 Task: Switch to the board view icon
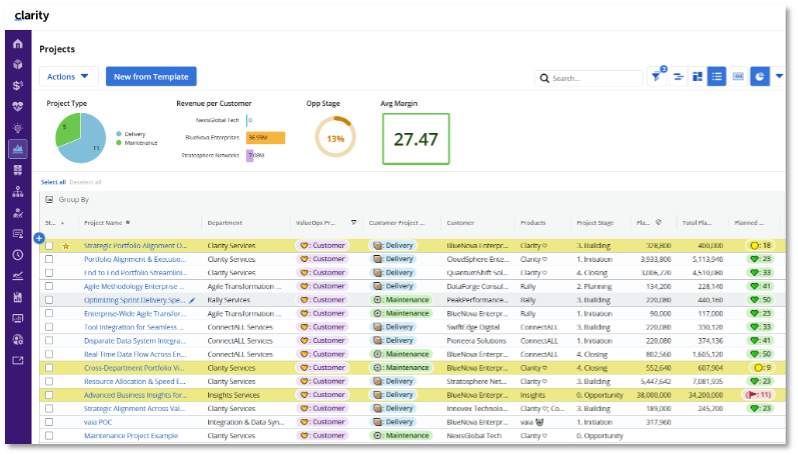[x=698, y=76]
